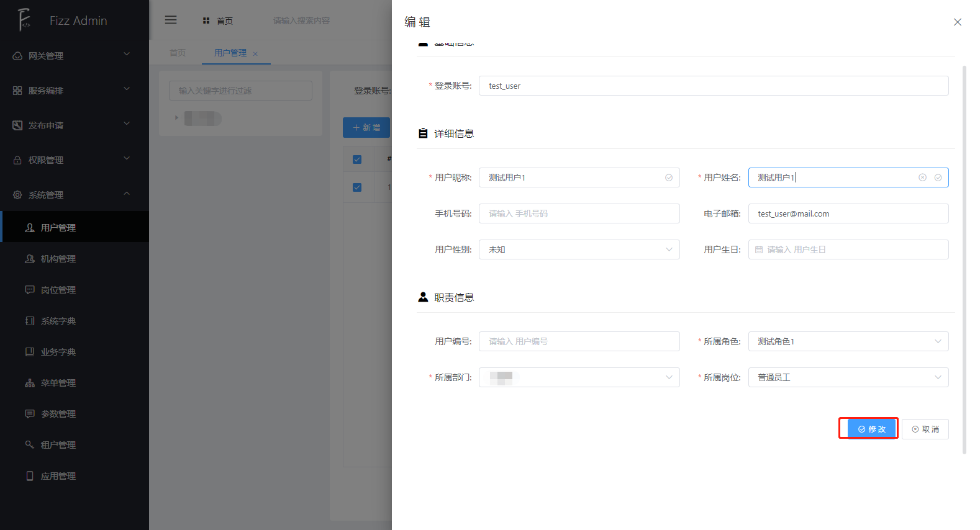980x530 pixels.
Task: Click the 系统管理 gear icon
Action: [17, 195]
